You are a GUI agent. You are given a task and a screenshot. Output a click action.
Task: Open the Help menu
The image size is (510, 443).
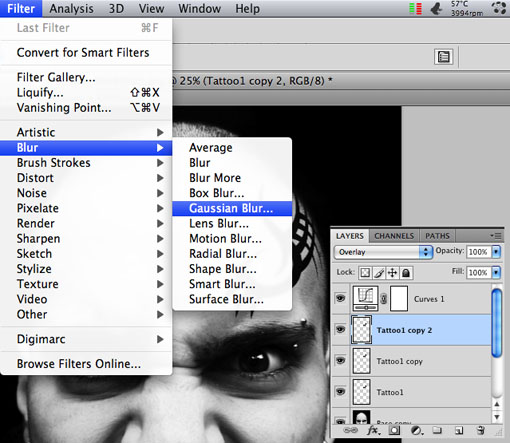pyautogui.click(x=247, y=8)
